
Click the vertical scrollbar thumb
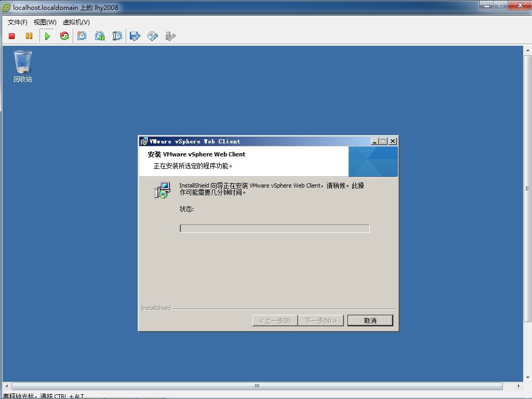[x=527, y=188]
